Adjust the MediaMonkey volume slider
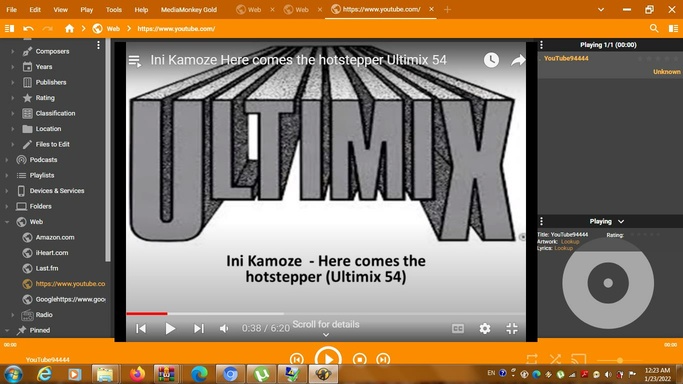Image resolution: width=683 pixels, height=384 pixels. pyautogui.click(x=619, y=360)
